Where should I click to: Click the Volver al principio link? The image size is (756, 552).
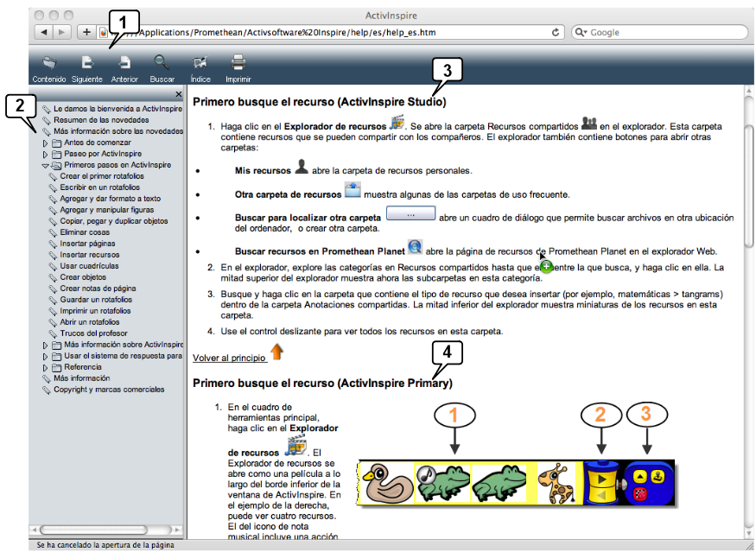pos(229,358)
